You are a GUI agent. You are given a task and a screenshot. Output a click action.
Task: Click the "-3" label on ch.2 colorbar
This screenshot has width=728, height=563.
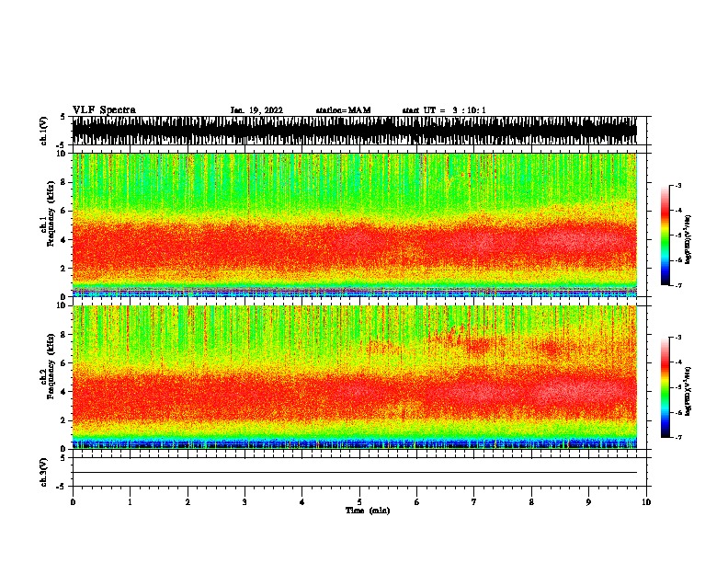tap(678, 338)
